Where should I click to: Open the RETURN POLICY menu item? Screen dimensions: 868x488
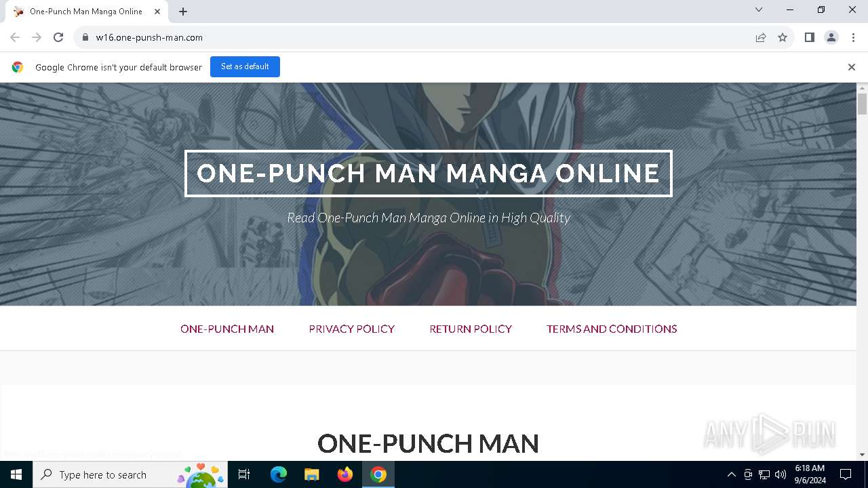tap(471, 329)
